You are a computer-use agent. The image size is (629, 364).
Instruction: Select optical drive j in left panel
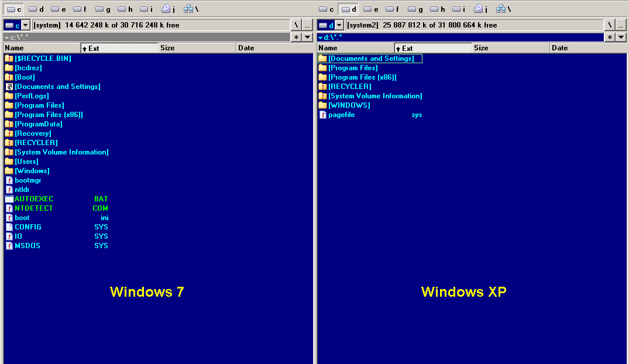(x=168, y=9)
